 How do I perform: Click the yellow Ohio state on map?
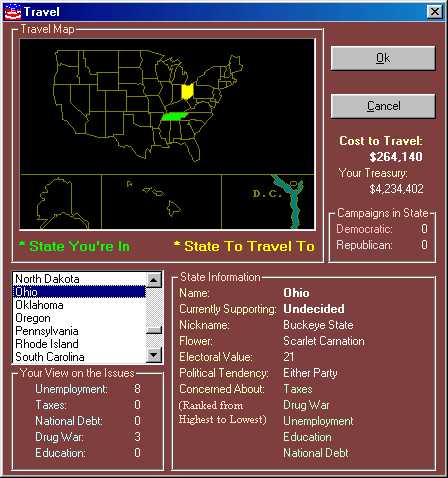point(187,91)
